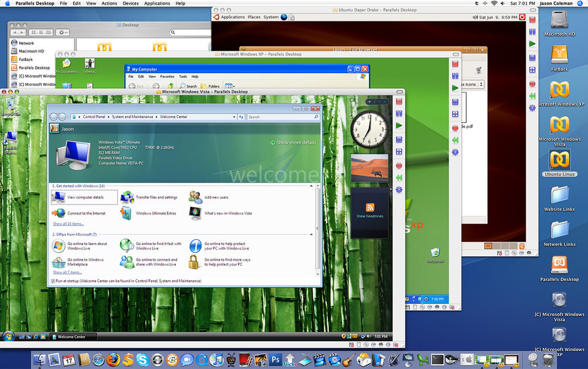The height and width of the screenshot is (369, 588).
Task: Click the Vista Explorer refresh button
Action: [x=242, y=117]
